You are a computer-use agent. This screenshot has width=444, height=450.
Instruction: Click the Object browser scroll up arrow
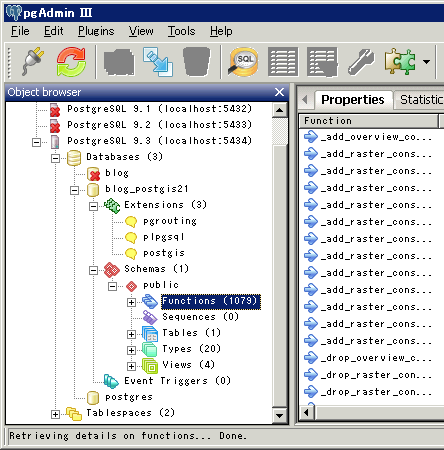tap(279, 110)
